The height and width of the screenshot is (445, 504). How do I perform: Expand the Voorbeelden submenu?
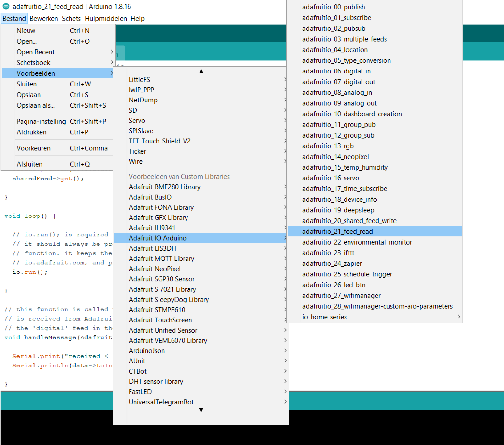pyautogui.click(x=57, y=73)
